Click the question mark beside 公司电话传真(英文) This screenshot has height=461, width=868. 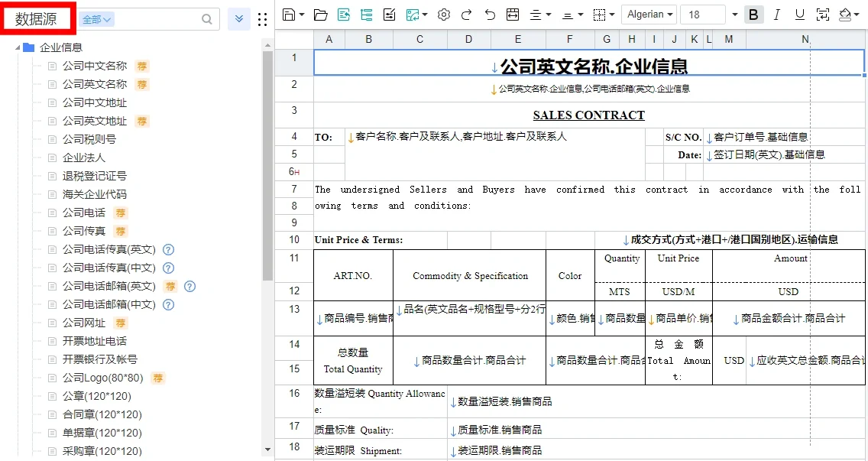tap(167, 250)
